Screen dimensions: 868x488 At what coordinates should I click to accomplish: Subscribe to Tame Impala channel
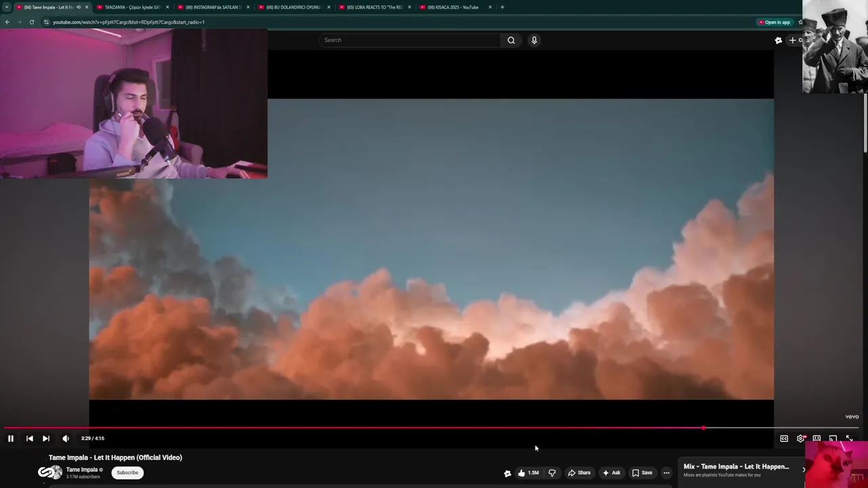[x=127, y=472]
